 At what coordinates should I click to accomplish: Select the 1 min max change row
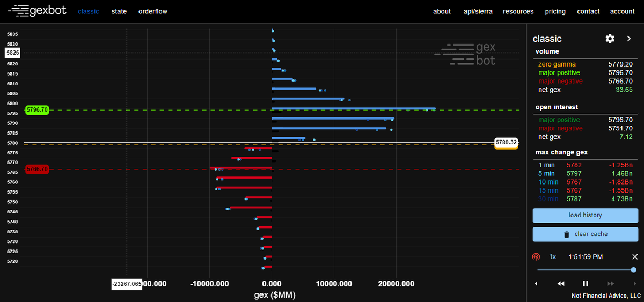[585, 165]
